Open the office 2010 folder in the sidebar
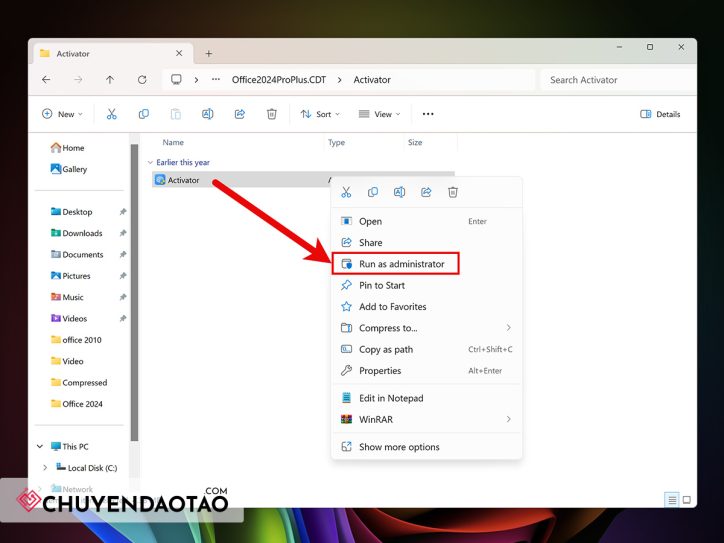Image resolution: width=724 pixels, height=543 pixels. coord(76,340)
